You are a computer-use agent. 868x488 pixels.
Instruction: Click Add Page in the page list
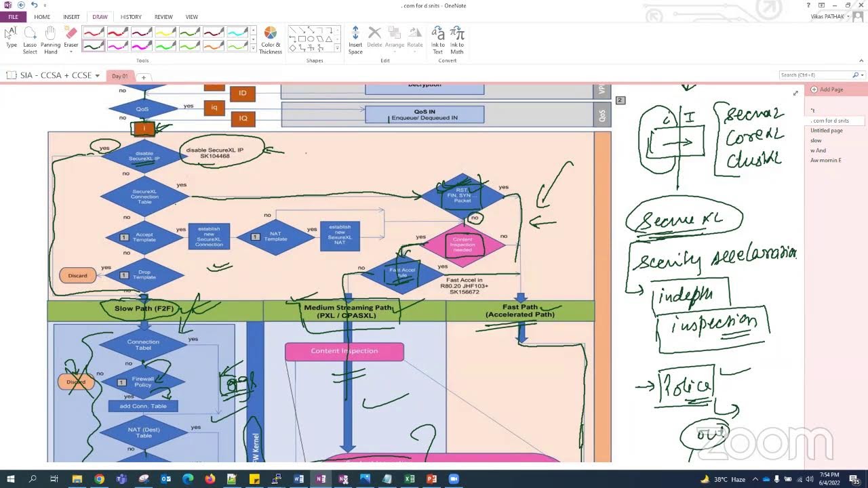click(827, 89)
